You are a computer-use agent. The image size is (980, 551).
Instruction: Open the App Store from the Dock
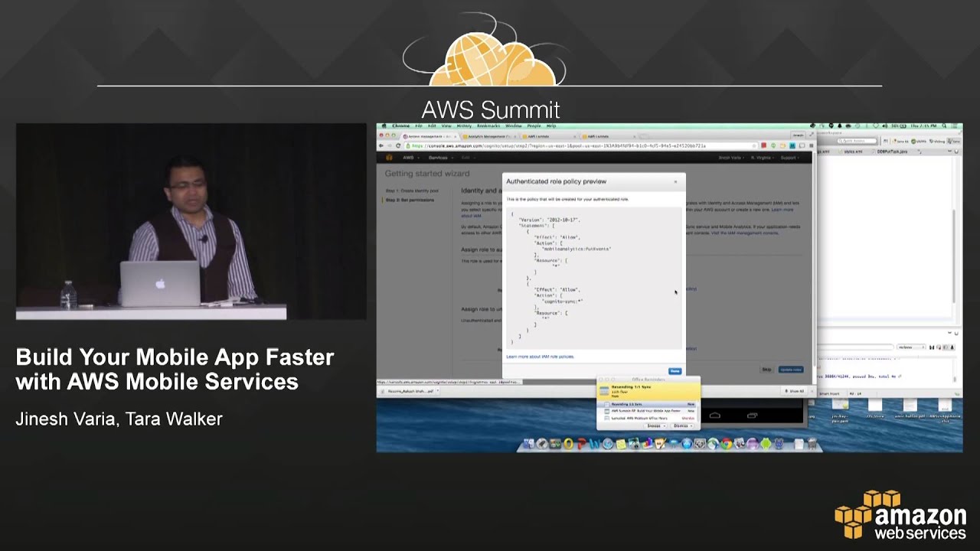pyautogui.click(x=687, y=444)
